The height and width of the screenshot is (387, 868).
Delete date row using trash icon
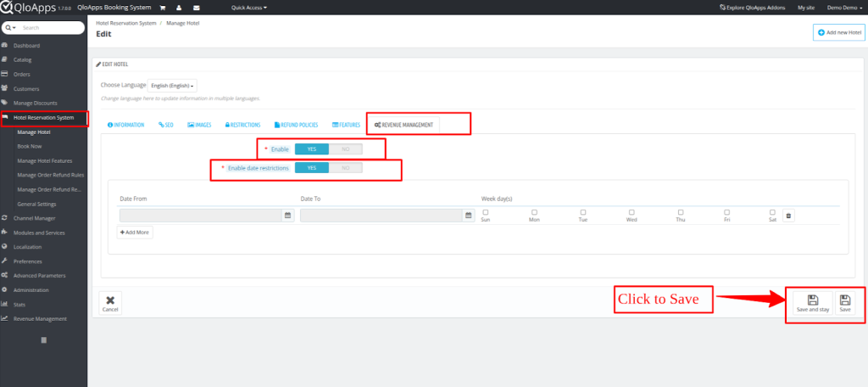click(788, 216)
